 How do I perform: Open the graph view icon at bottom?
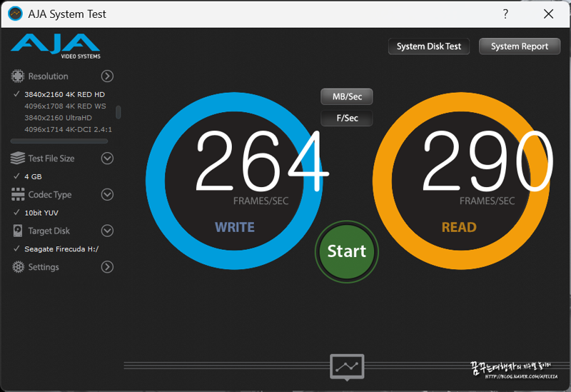point(347,366)
